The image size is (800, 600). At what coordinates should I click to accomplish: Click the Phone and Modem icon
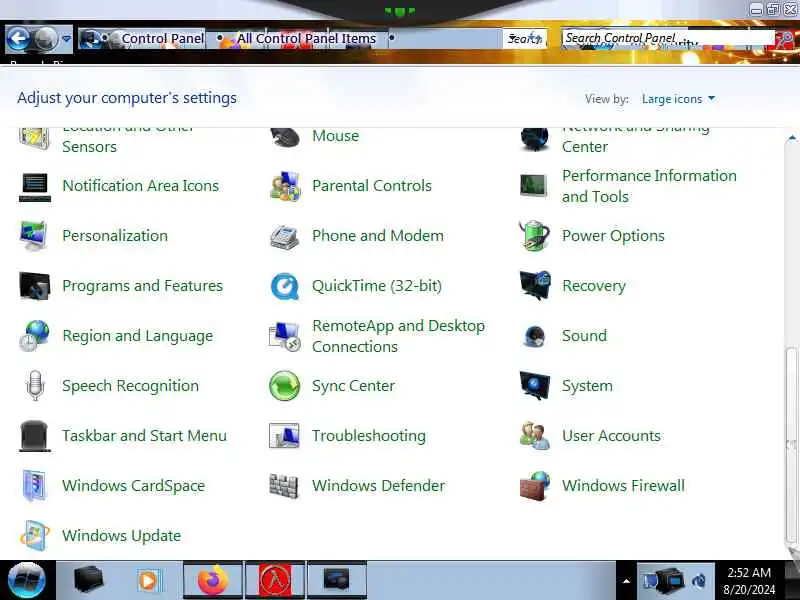(284, 237)
